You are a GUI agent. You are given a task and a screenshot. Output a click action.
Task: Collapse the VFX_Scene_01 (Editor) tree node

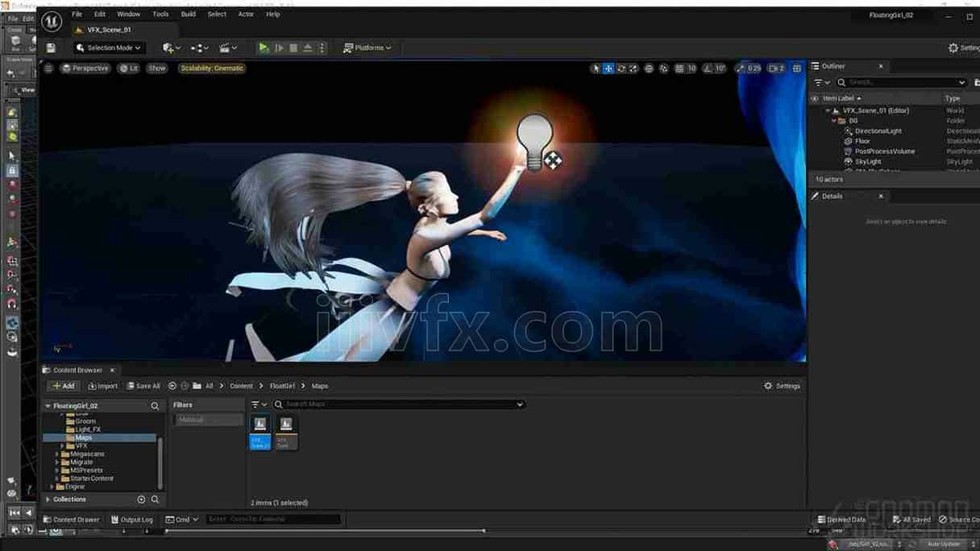[828, 110]
